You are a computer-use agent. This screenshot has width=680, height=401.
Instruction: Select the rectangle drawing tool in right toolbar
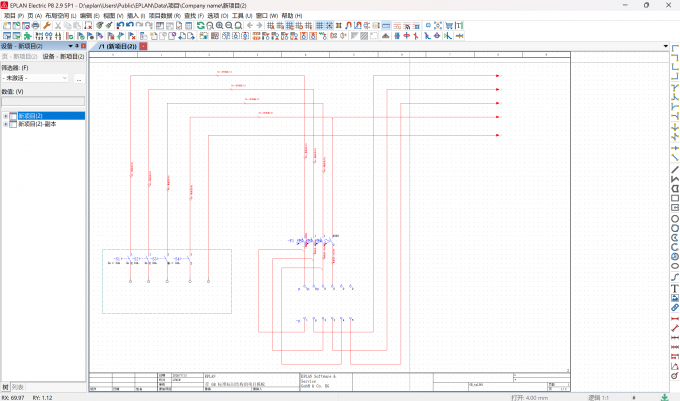pyautogui.click(x=675, y=198)
